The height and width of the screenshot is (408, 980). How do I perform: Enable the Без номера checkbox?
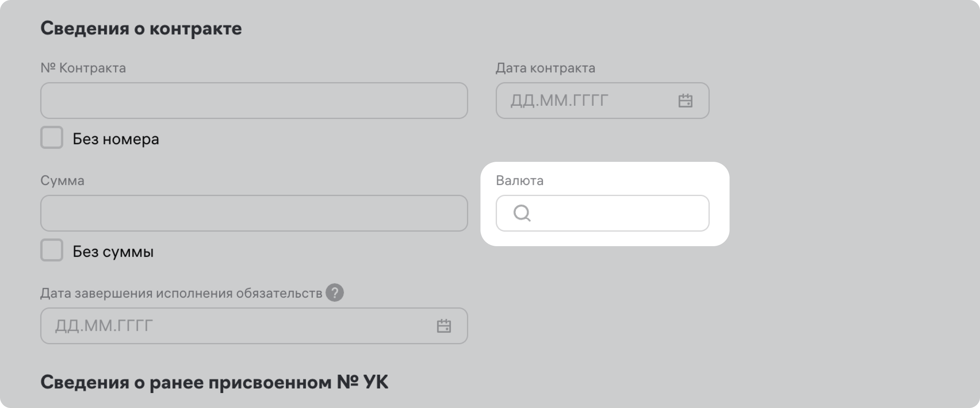tap(52, 137)
